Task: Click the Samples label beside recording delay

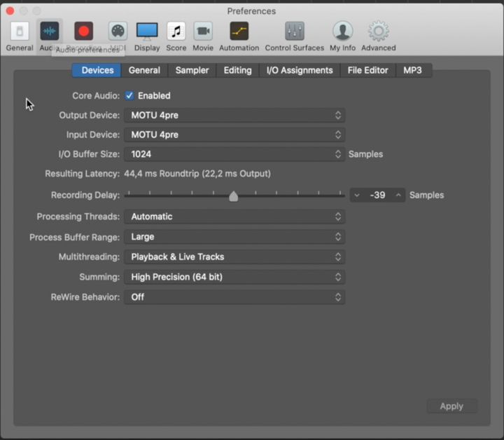Action: click(426, 195)
